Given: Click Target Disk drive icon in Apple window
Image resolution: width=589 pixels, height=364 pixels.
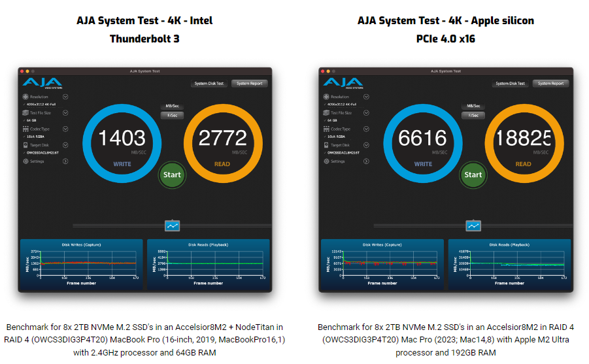Looking at the screenshot, I should coord(326,145).
